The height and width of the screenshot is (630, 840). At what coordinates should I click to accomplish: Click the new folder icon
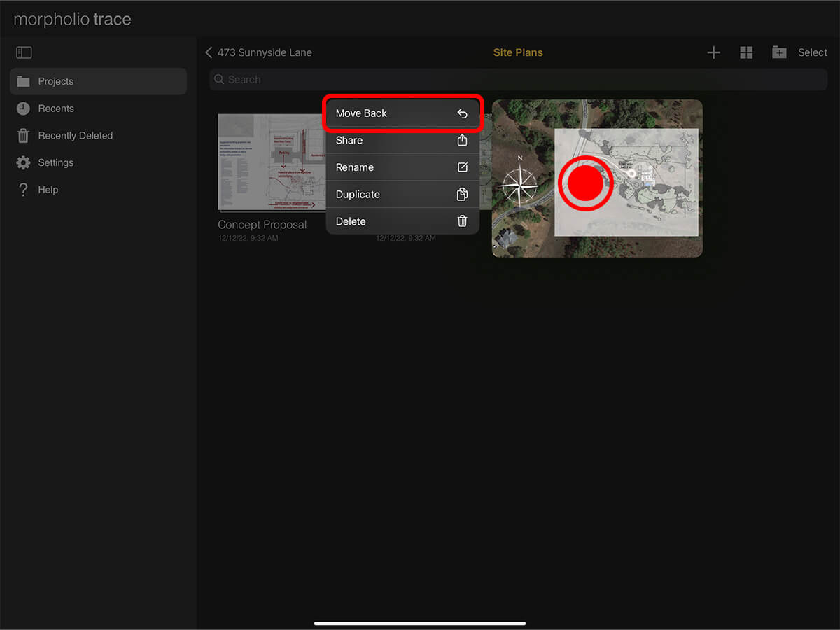tap(779, 52)
